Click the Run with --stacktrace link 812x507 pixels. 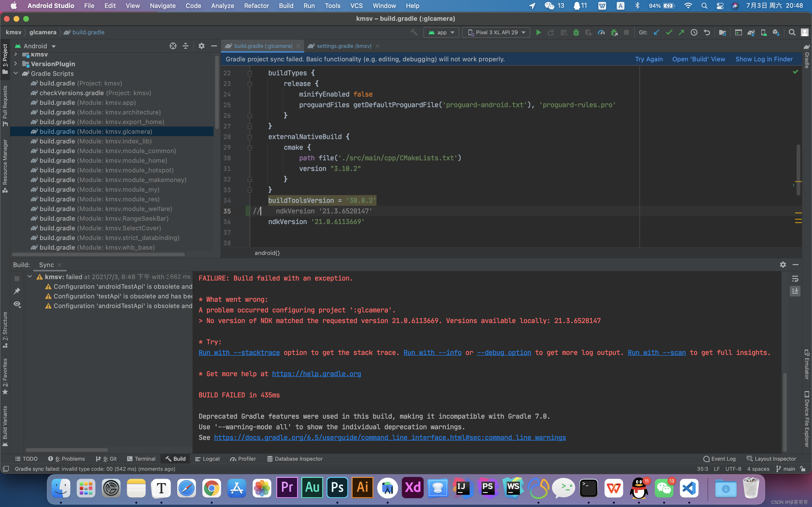239,352
